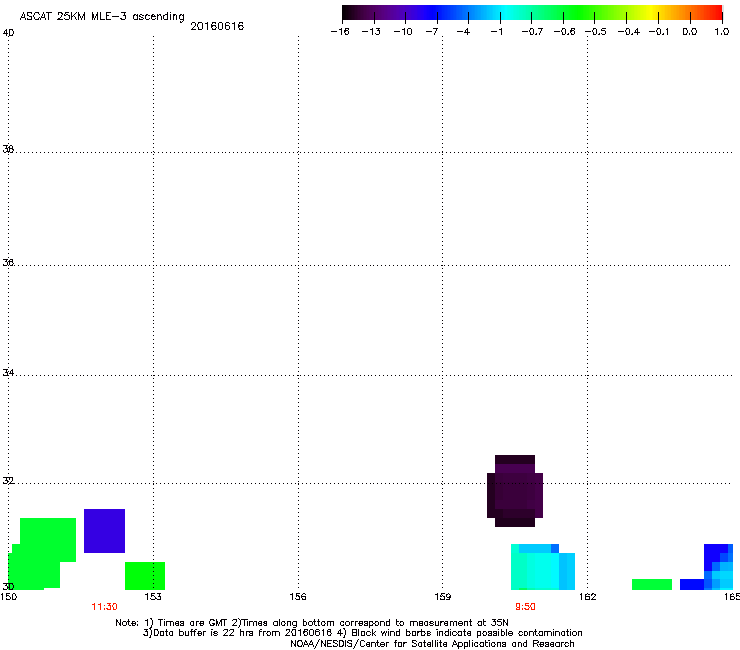Viewport: 740px width, 650px height.
Task: Click the latitude 34 axis label
Action: [x=8, y=372]
